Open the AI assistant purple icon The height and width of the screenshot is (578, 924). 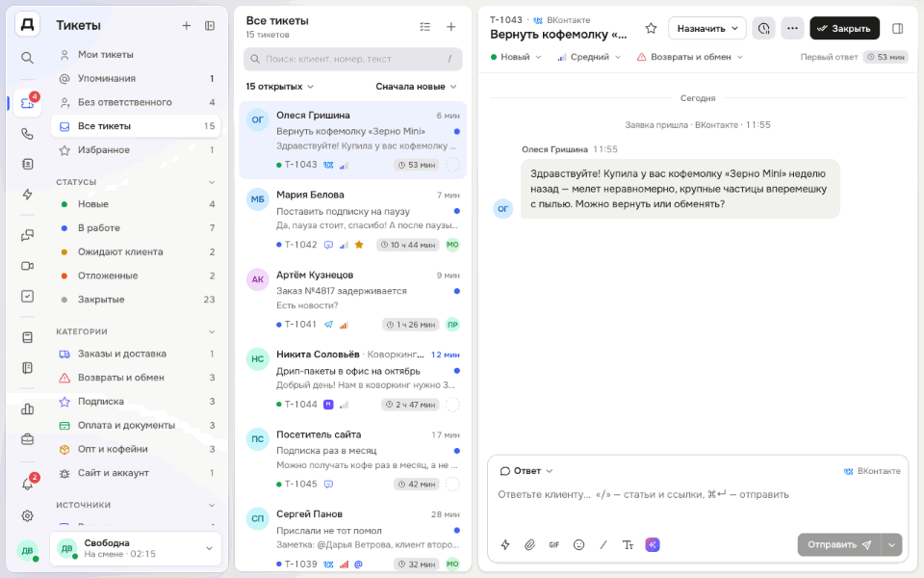[653, 545]
